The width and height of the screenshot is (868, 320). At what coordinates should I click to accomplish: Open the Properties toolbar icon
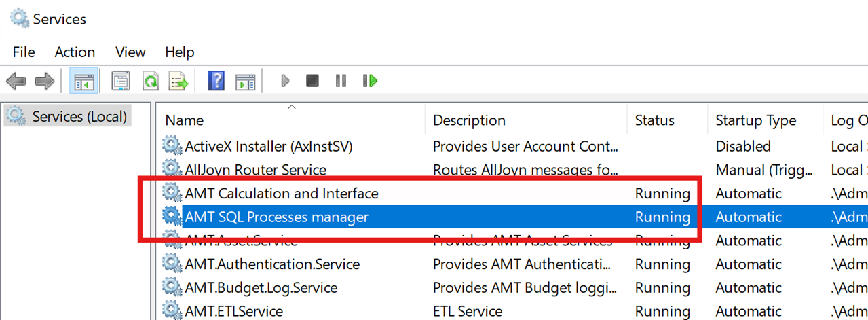(x=121, y=82)
